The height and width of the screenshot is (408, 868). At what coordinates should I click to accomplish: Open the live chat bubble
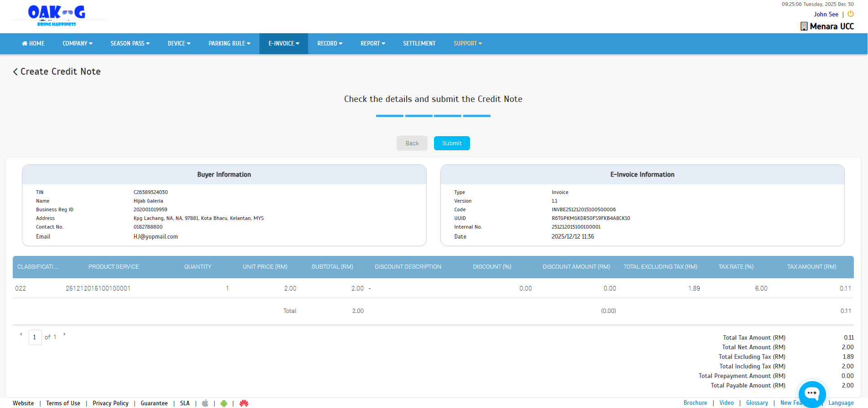point(812,393)
